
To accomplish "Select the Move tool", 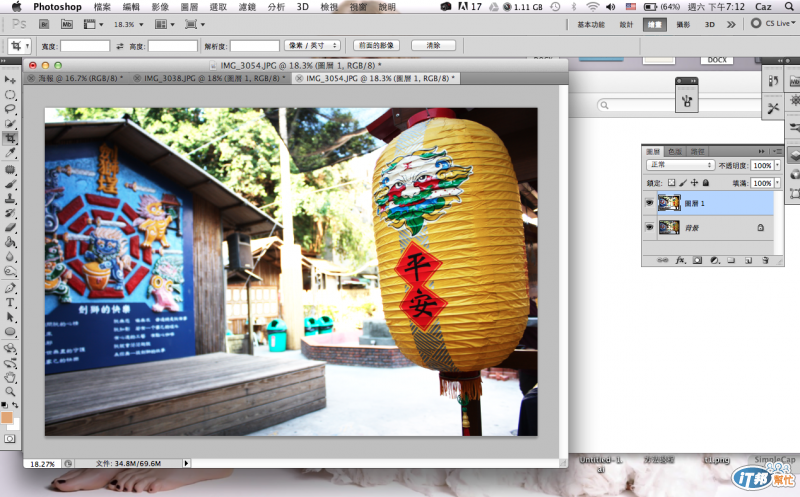I will tap(10, 80).
